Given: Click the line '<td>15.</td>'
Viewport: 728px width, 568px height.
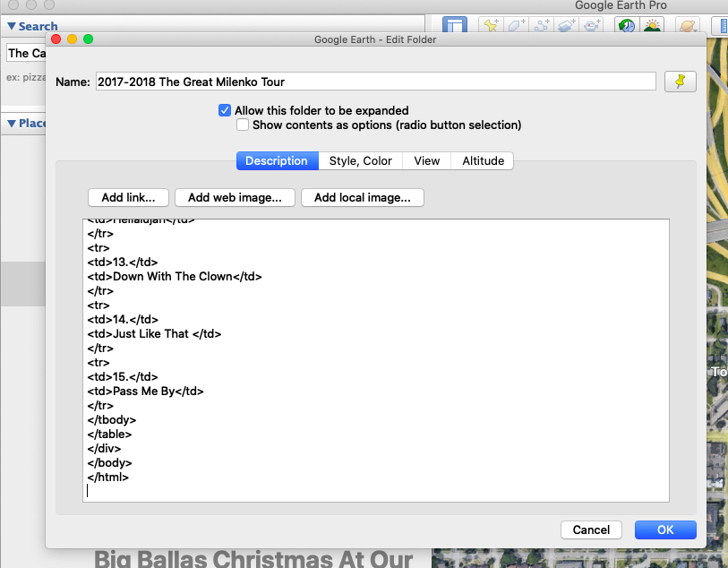Looking at the screenshot, I should [123, 376].
